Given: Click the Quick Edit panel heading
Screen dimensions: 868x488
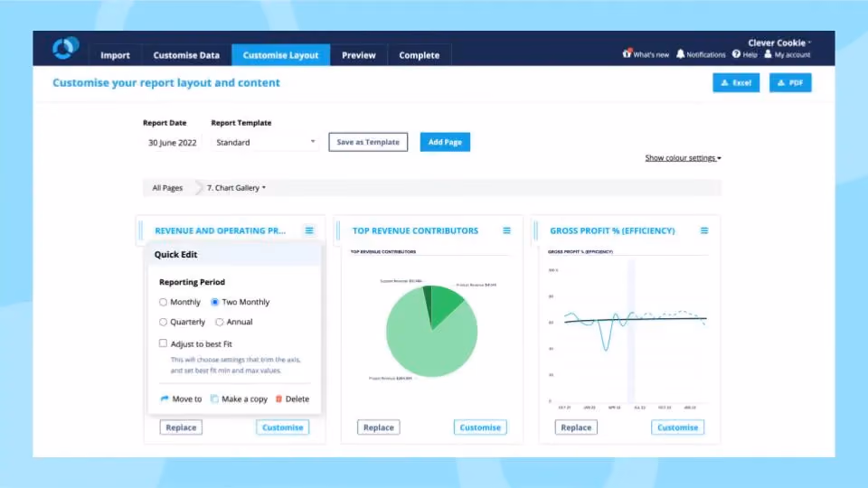Looking at the screenshot, I should click(175, 255).
